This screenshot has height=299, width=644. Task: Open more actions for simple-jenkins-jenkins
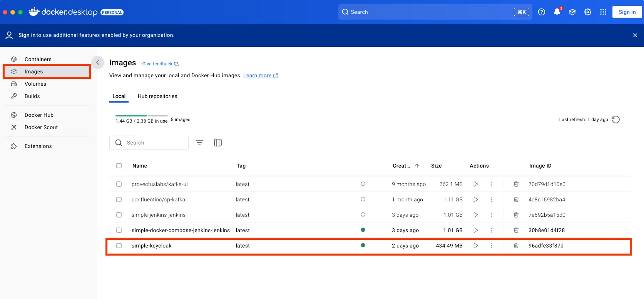point(491,215)
